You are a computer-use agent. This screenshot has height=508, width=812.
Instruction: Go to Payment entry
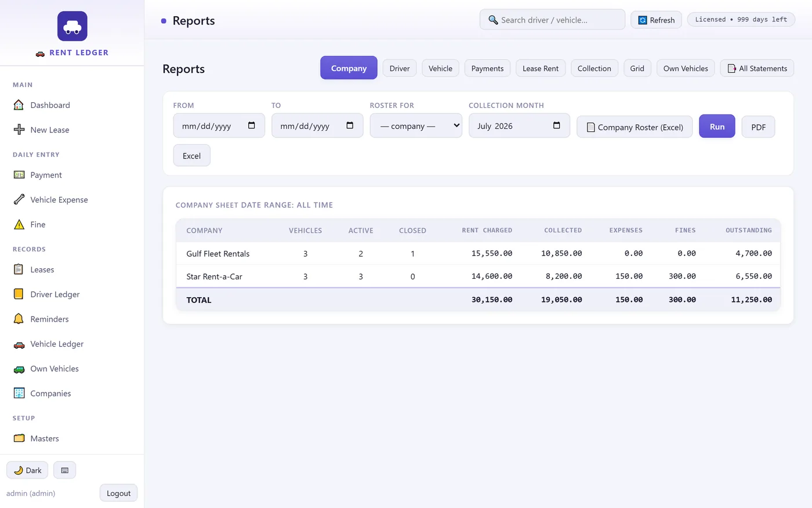pos(72,175)
